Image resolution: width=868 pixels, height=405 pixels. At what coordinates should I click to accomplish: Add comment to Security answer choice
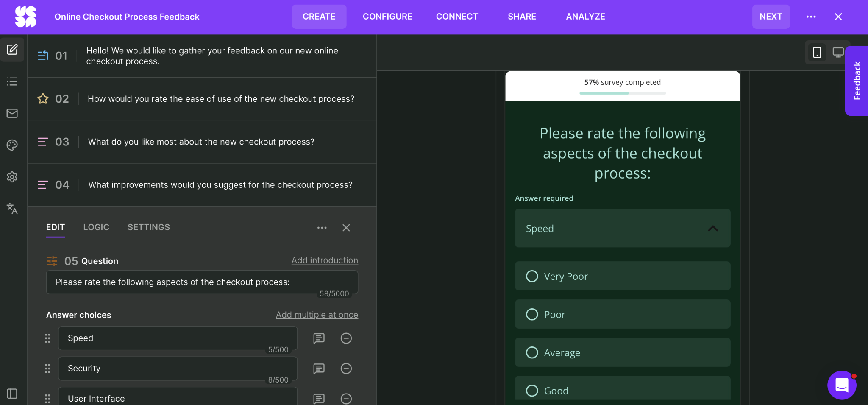pos(319,369)
